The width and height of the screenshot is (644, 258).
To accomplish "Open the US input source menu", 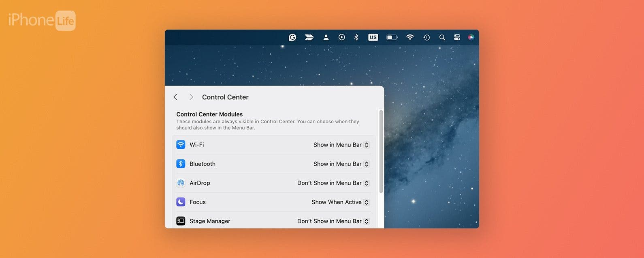I will (x=373, y=37).
